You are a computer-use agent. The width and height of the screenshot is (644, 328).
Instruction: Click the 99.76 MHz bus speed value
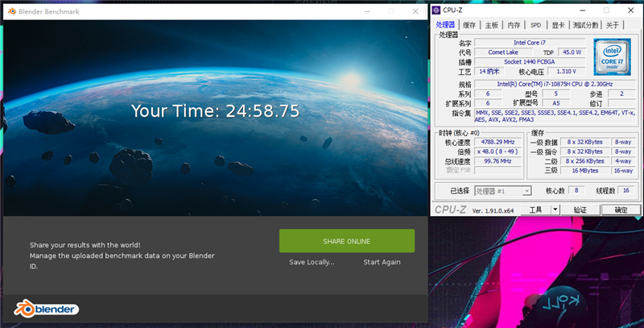[497, 160]
